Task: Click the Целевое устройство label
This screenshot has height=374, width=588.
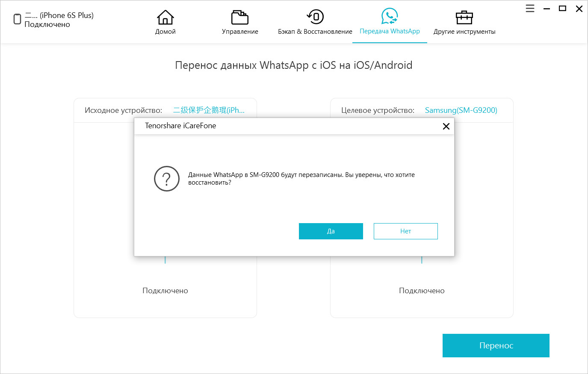Action: coord(378,110)
